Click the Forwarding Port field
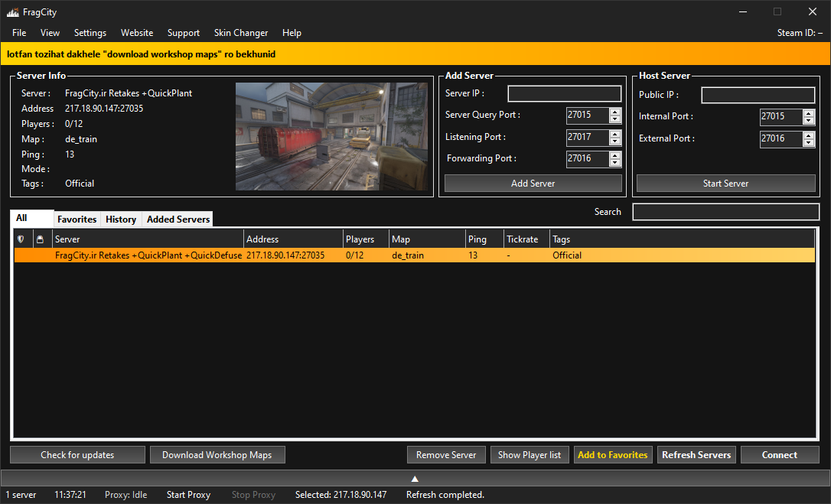831x504 pixels. pos(588,158)
